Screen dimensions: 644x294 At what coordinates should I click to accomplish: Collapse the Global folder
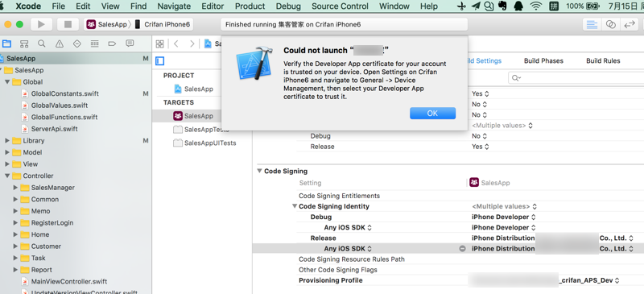(7, 82)
